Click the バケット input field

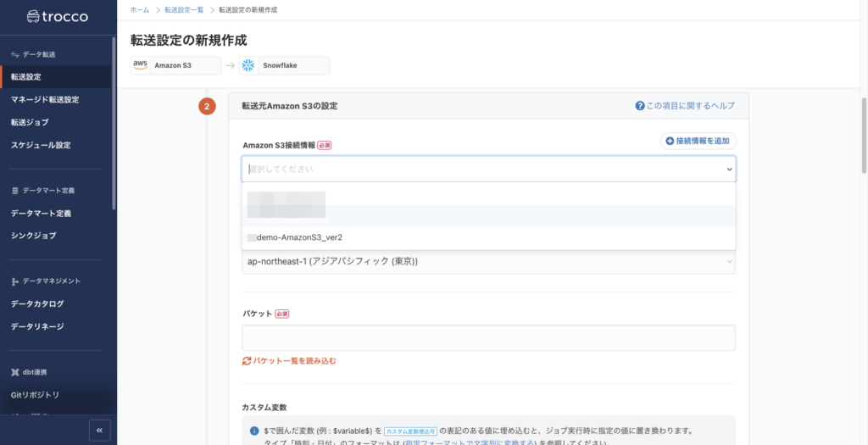point(488,337)
